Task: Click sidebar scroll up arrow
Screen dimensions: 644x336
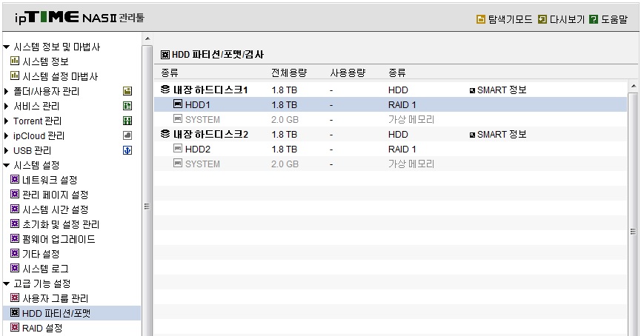Action: [147, 39]
